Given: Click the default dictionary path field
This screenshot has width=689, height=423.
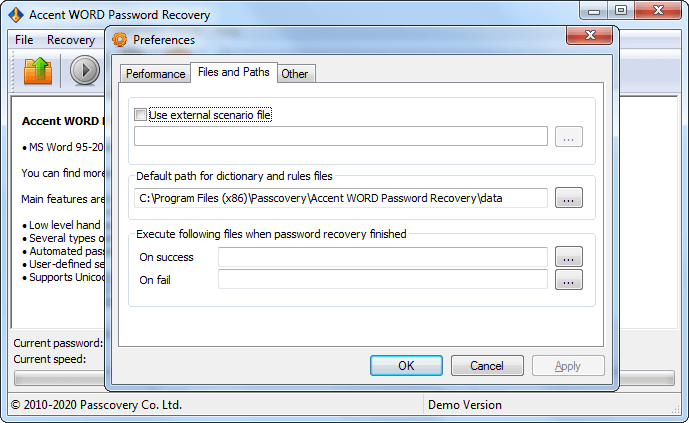Looking at the screenshot, I should [341, 198].
